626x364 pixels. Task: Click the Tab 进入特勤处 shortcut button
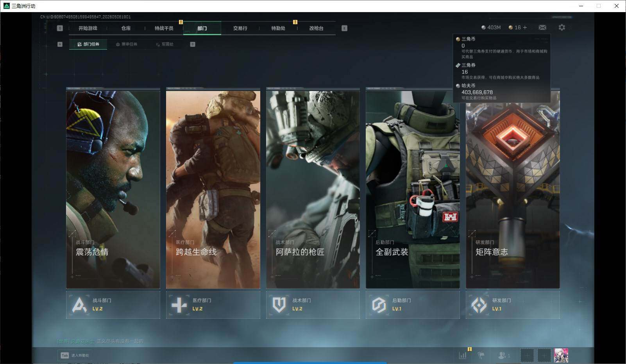click(75, 355)
